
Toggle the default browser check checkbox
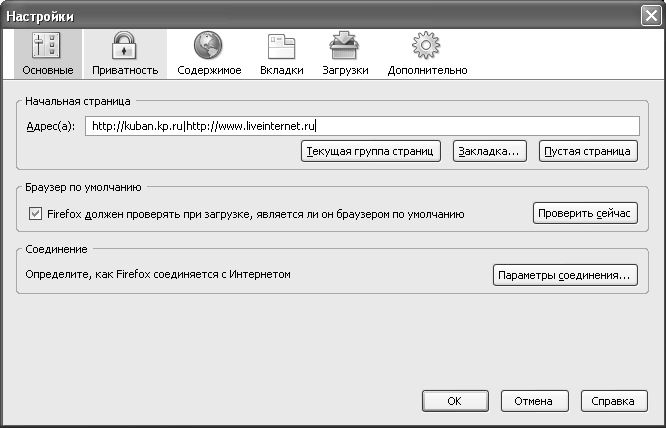tap(35, 214)
